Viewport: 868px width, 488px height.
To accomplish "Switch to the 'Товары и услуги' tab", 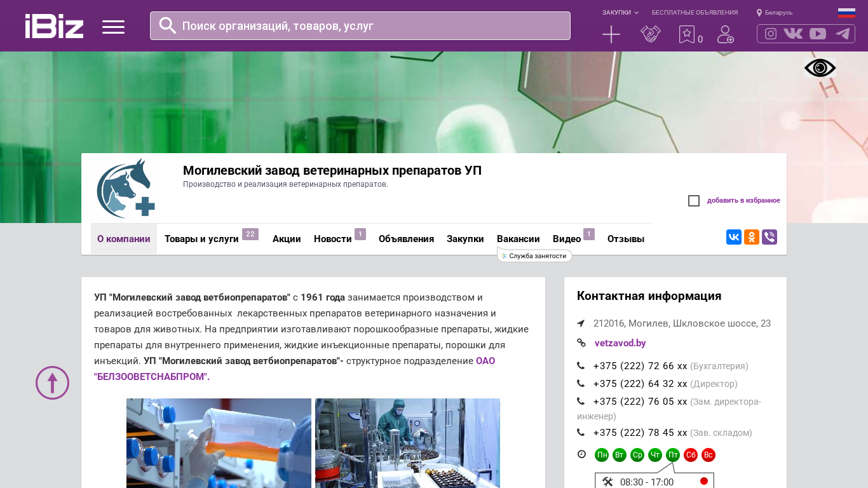I will pos(201,239).
